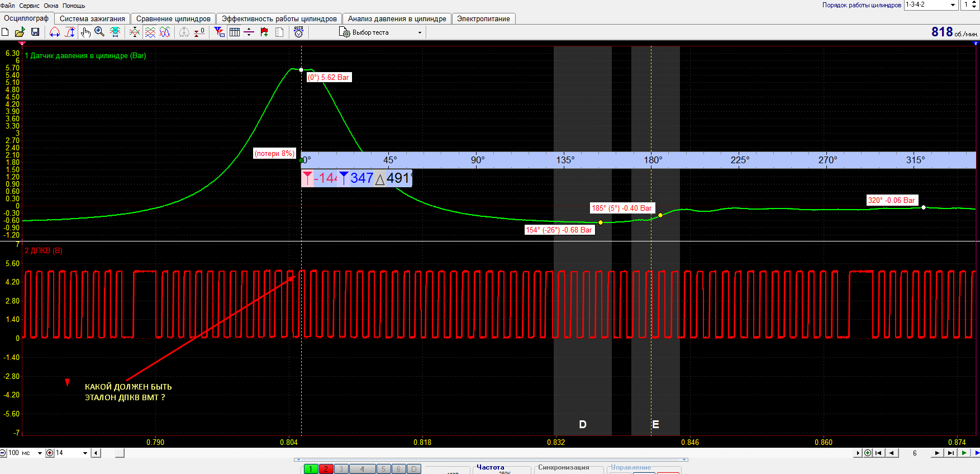Screen dimensions: 980x474
Task: Toggle channel D button
Action: coord(413,469)
